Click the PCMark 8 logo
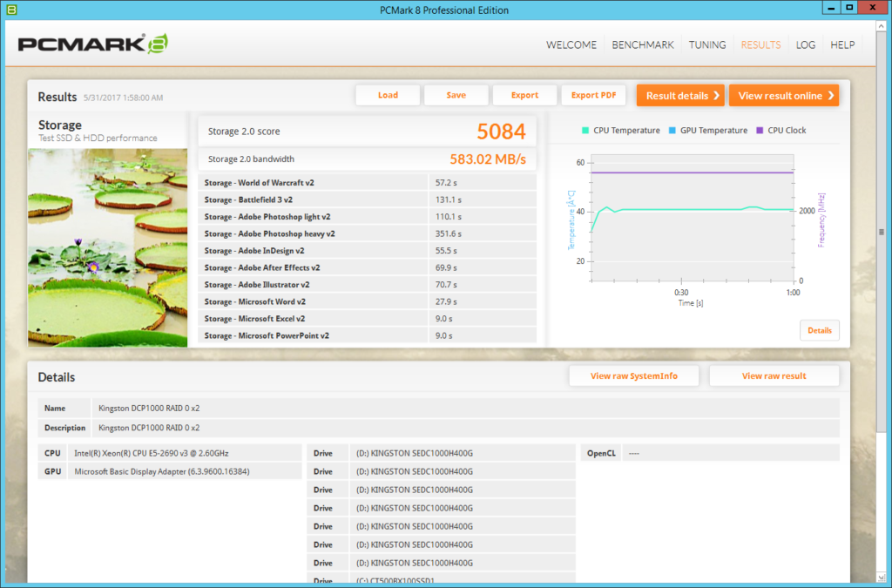The width and height of the screenshot is (892, 588). click(92, 44)
